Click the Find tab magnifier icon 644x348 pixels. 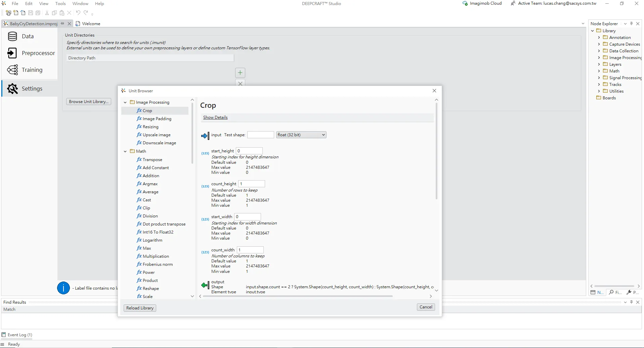(611, 292)
